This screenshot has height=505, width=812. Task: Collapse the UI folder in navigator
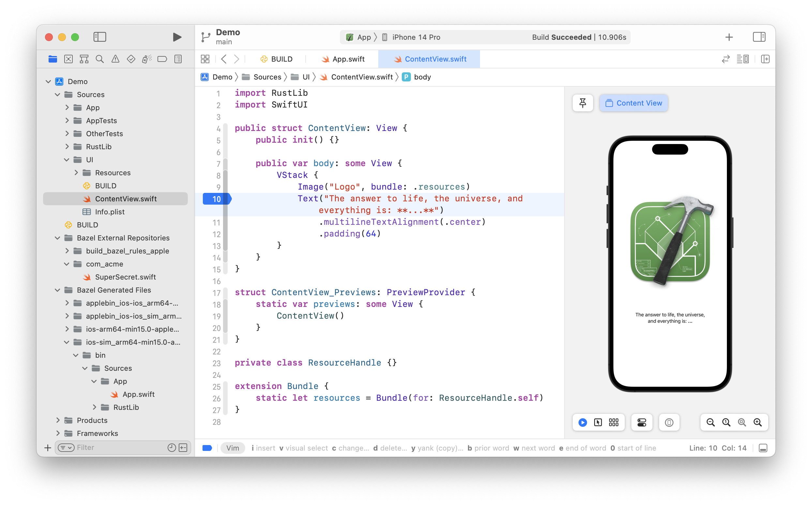click(67, 160)
